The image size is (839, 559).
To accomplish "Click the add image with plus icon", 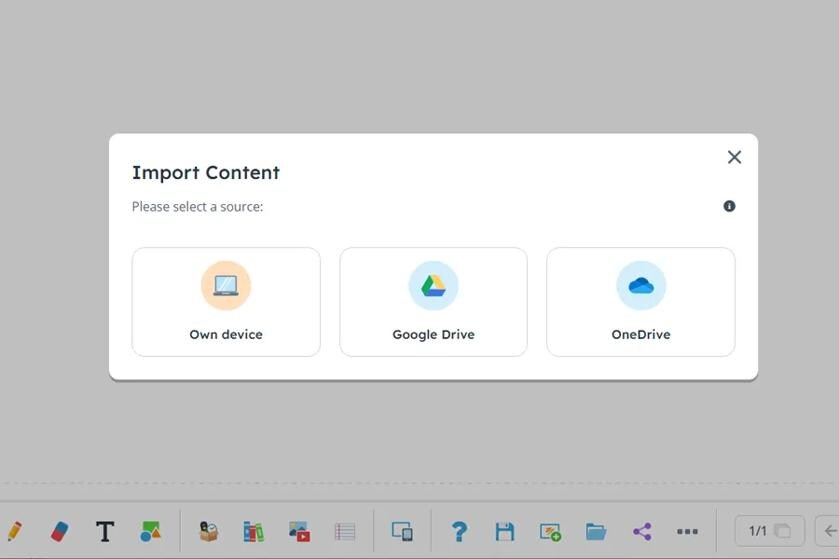I will pyautogui.click(x=550, y=531).
